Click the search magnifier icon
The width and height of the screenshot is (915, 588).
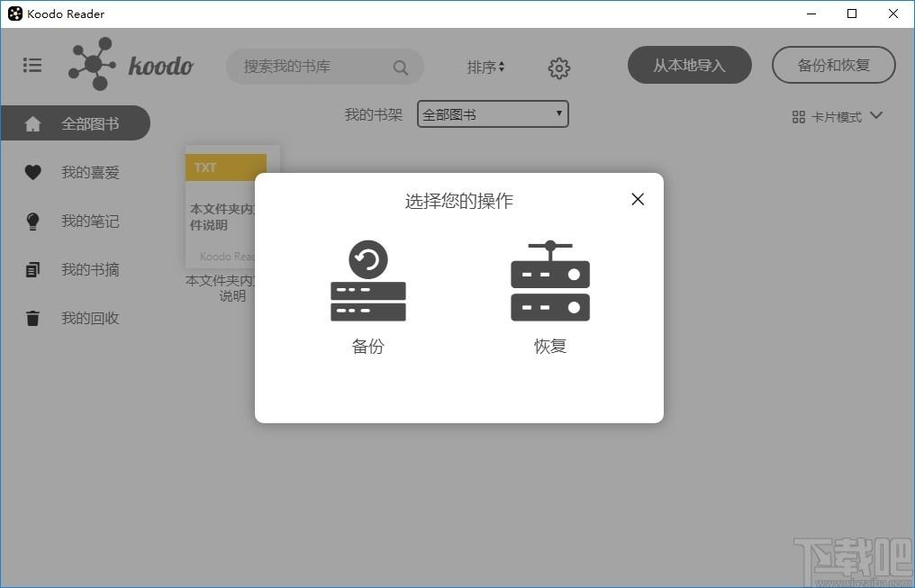(x=400, y=68)
